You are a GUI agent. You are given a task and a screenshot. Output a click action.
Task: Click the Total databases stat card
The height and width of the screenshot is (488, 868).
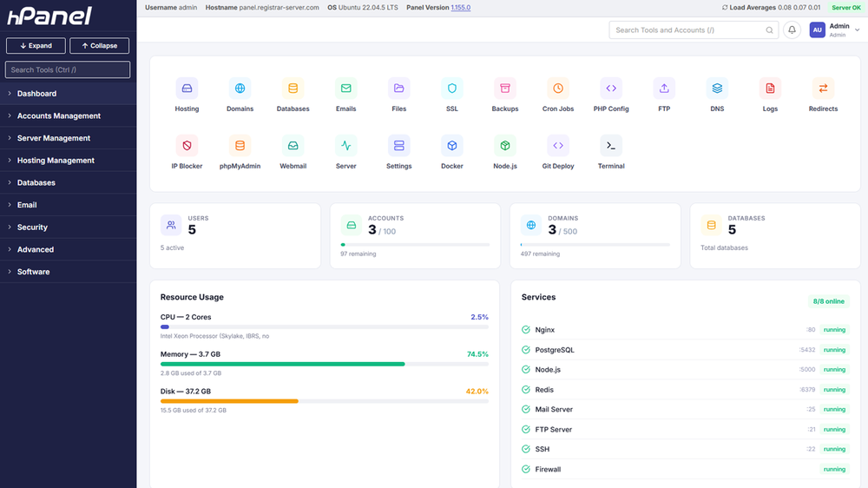tap(775, 236)
